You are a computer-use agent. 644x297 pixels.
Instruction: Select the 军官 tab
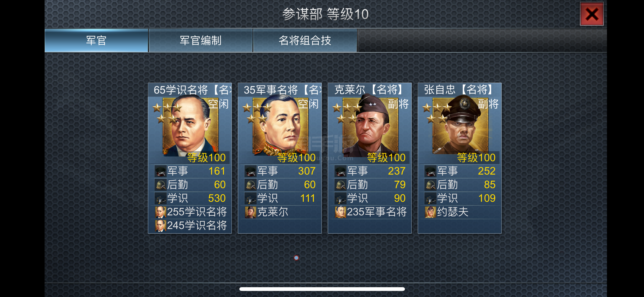coord(96,41)
